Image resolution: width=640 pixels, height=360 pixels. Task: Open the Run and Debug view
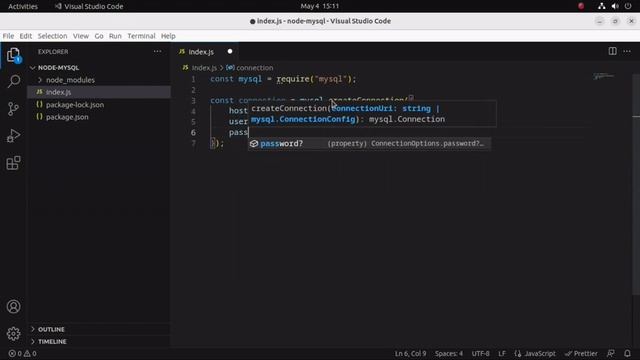13,136
